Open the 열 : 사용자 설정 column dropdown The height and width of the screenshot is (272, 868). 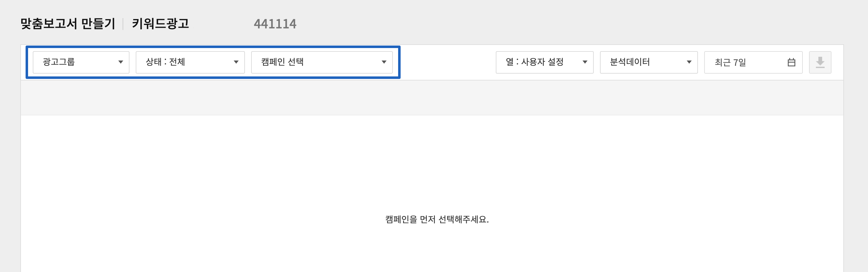[x=544, y=62]
